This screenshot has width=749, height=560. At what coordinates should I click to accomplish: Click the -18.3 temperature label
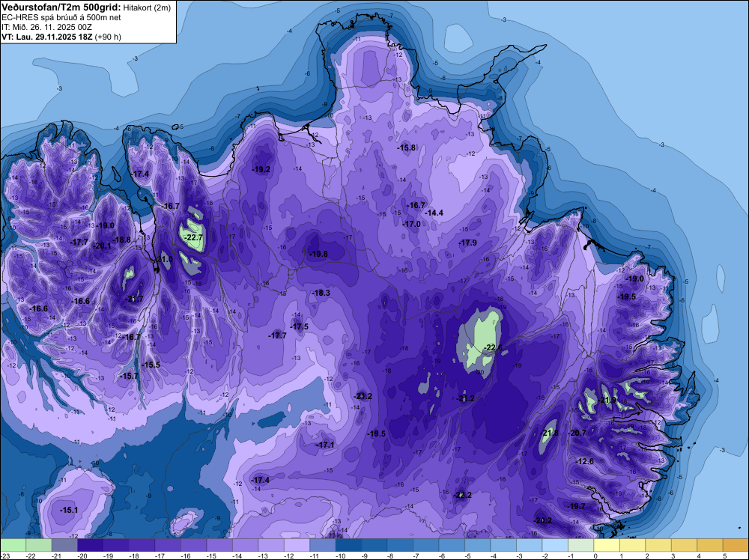[321, 293]
